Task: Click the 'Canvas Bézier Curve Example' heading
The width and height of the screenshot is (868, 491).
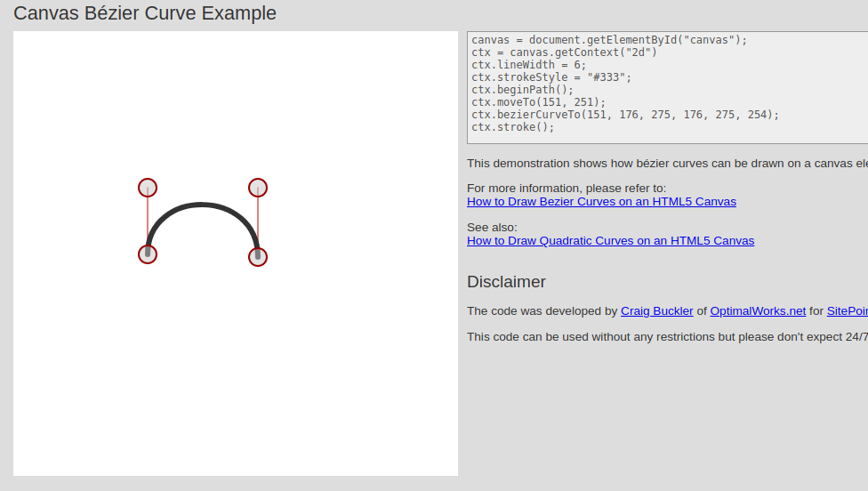Action: (145, 12)
